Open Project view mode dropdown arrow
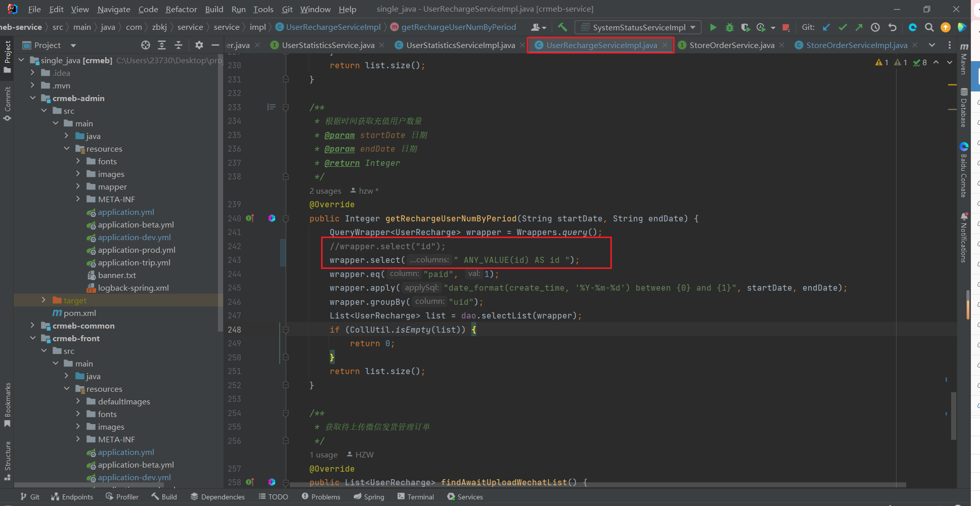This screenshot has width=980, height=506. pyautogui.click(x=73, y=45)
